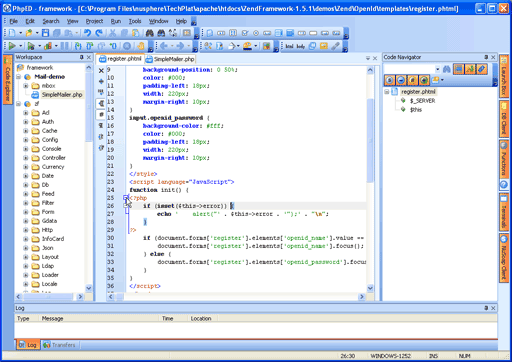Toggle the blue tag button in Code Navigator
The height and width of the screenshot is (362, 512).
[482, 69]
